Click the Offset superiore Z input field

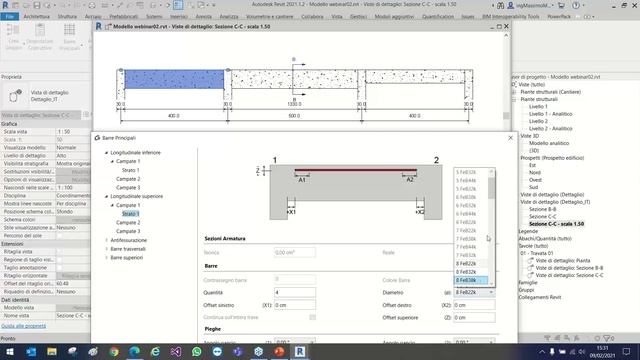pos(474,317)
